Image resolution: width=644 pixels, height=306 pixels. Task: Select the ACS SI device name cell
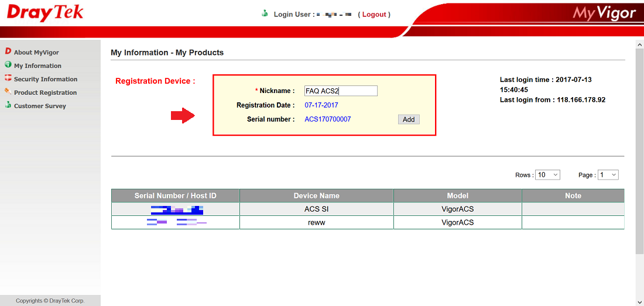click(x=316, y=209)
